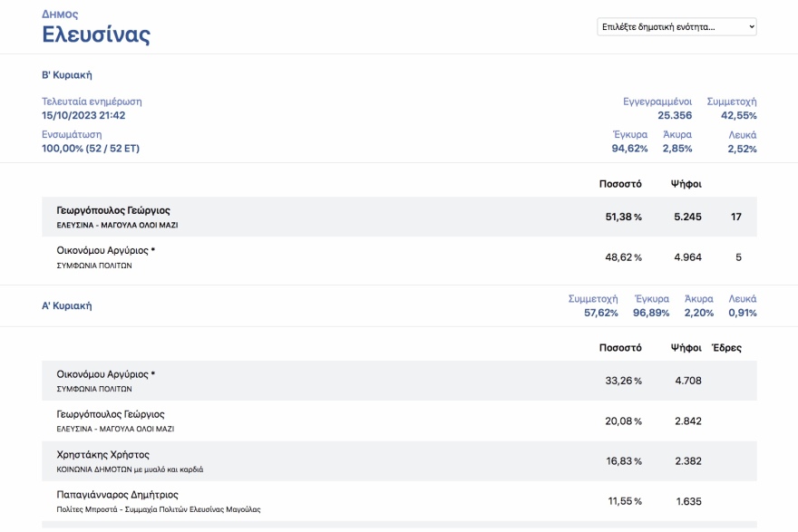This screenshot has width=798, height=532.
Task: Click Γεωργόπουλος Γεώργιος in first round results
Action: (x=111, y=414)
